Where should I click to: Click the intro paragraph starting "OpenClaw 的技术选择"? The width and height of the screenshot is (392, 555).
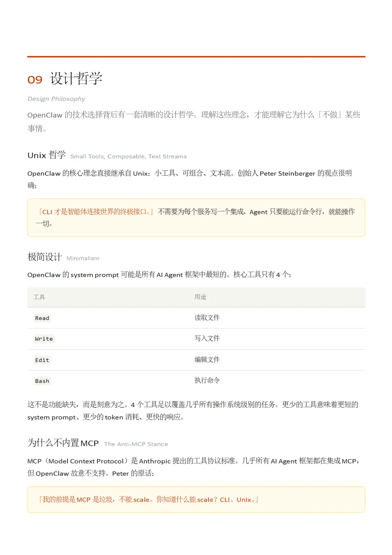pos(194,121)
